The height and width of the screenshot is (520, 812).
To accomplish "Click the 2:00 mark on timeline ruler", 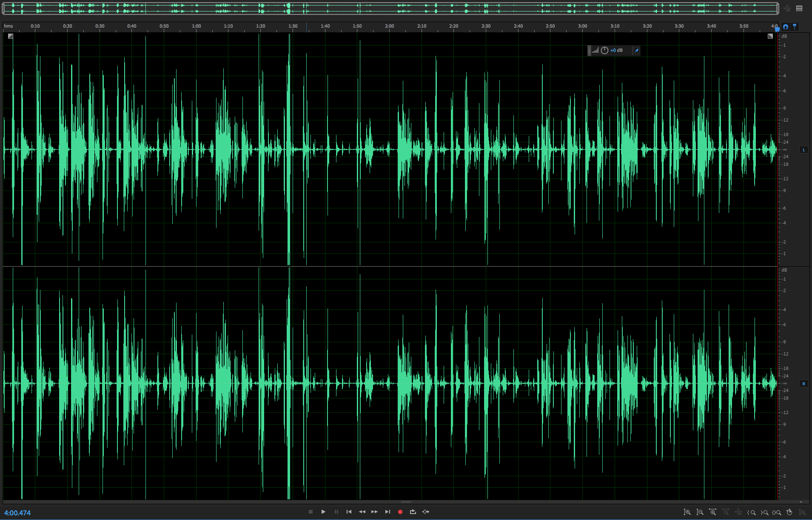I will click(389, 26).
